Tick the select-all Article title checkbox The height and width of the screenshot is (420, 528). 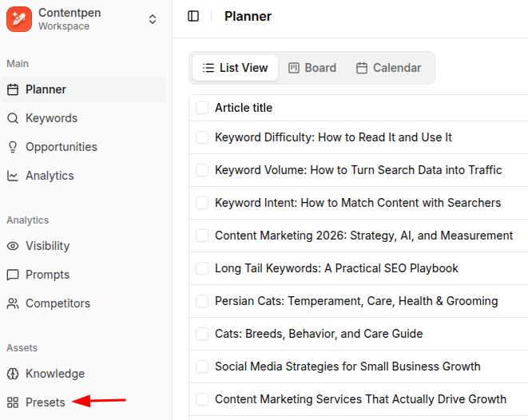[202, 108]
